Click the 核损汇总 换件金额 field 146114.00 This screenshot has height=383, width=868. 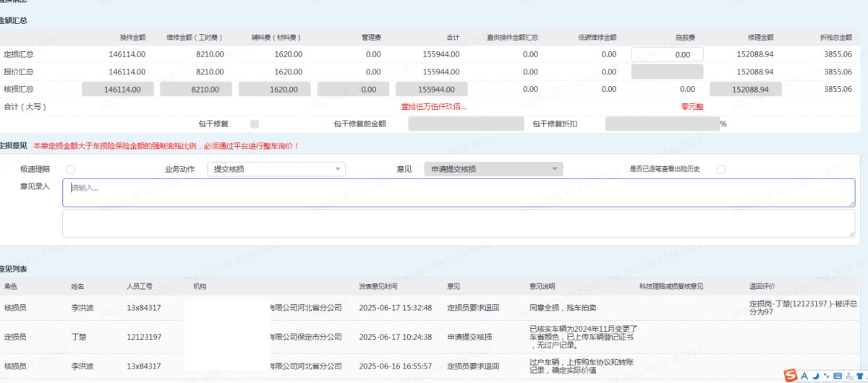[117, 89]
